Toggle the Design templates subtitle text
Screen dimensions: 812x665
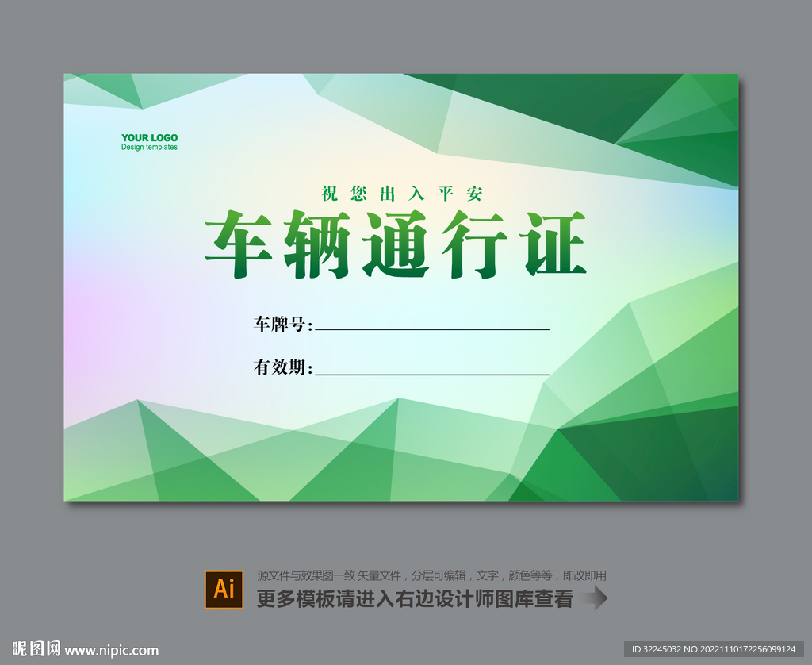pyautogui.click(x=149, y=146)
